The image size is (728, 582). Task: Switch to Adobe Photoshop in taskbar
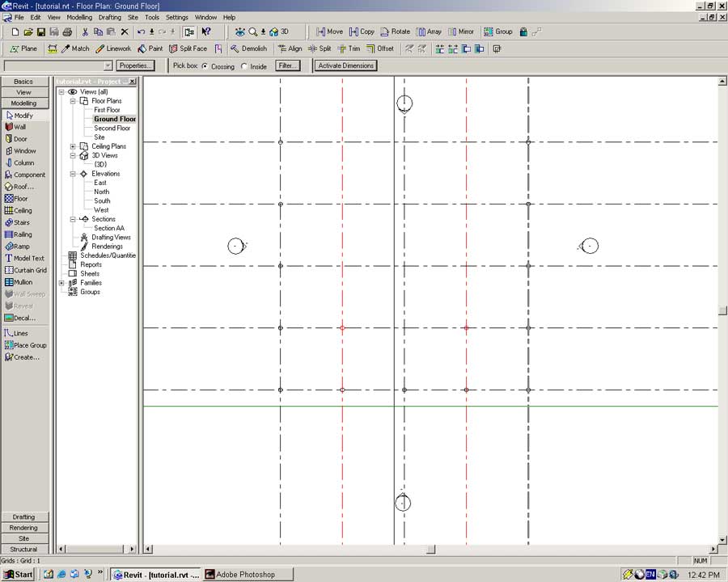[245, 575]
